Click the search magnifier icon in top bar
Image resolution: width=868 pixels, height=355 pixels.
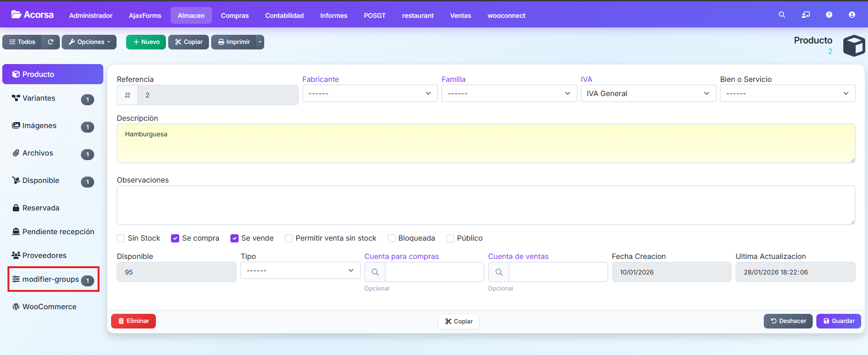pyautogui.click(x=782, y=15)
